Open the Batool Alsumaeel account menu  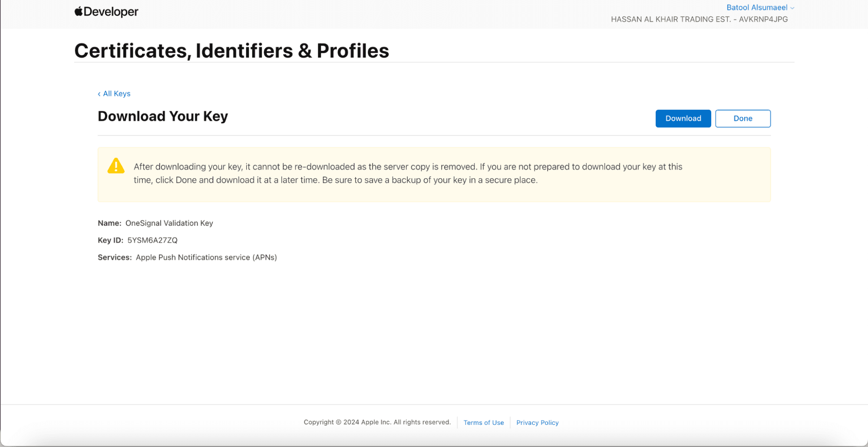(x=756, y=7)
